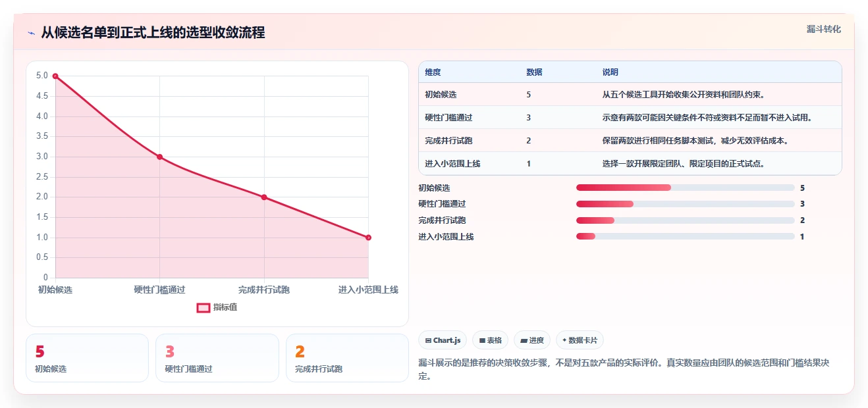Click the 说明 column header in the table
Image resolution: width=868 pixels, height=408 pixels.
click(610, 72)
